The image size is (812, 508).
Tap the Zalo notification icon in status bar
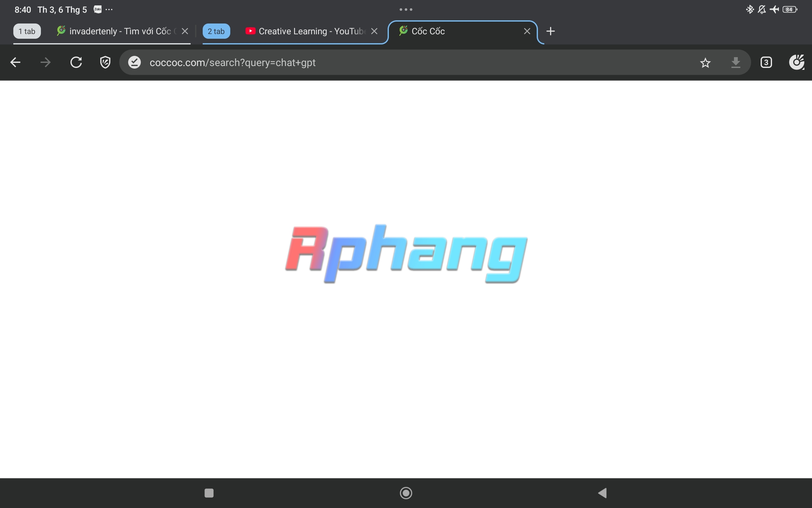point(98,10)
